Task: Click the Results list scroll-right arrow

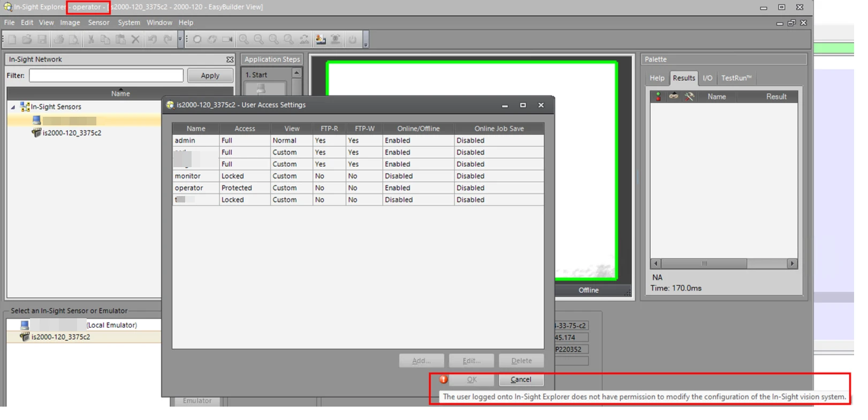Action: click(793, 264)
